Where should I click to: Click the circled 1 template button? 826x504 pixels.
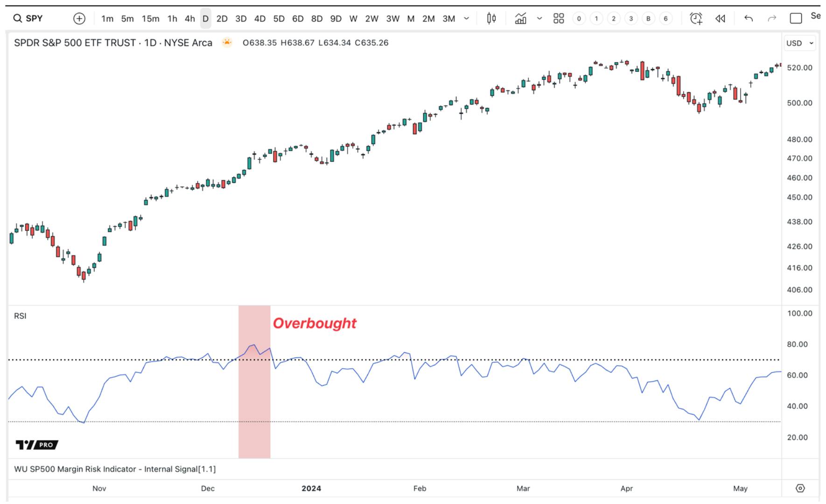[596, 19]
